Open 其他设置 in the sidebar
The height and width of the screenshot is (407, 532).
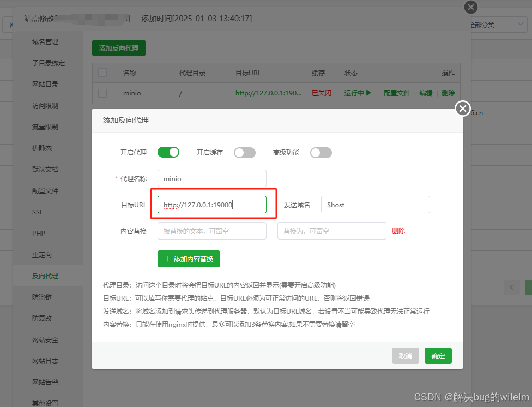pyautogui.click(x=45, y=403)
